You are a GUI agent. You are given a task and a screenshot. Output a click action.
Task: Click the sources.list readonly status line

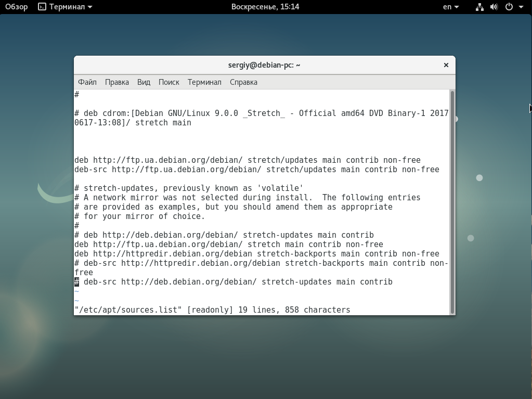click(212, 310)
